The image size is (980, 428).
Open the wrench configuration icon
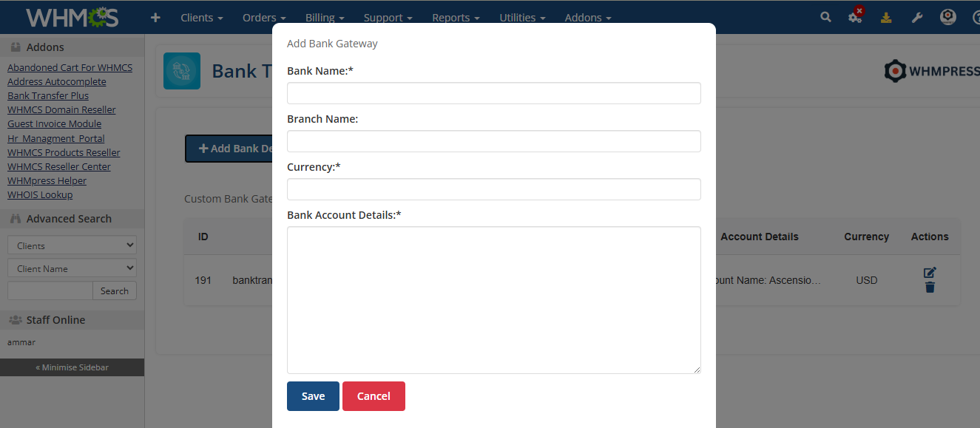[917, 18]
